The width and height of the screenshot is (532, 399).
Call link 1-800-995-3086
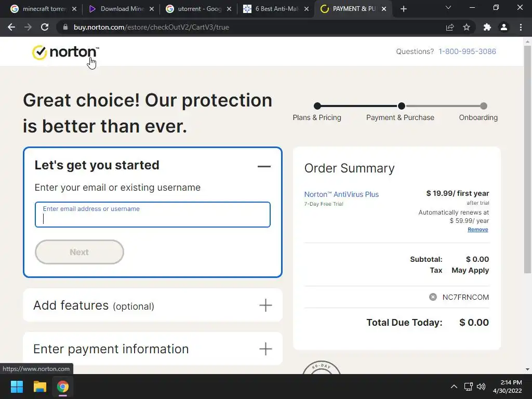[x=467, y=51]
